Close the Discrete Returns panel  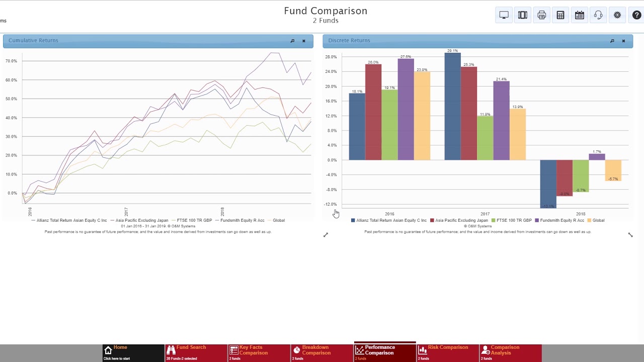click(x=623, y=41)
